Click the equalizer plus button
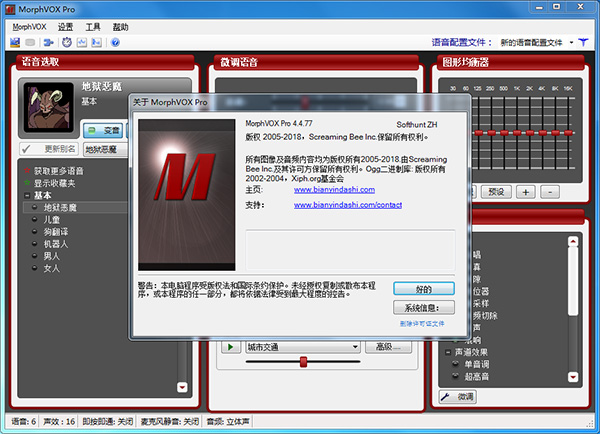600x434 pixels. pyautogui.click(x=526, y=192)
